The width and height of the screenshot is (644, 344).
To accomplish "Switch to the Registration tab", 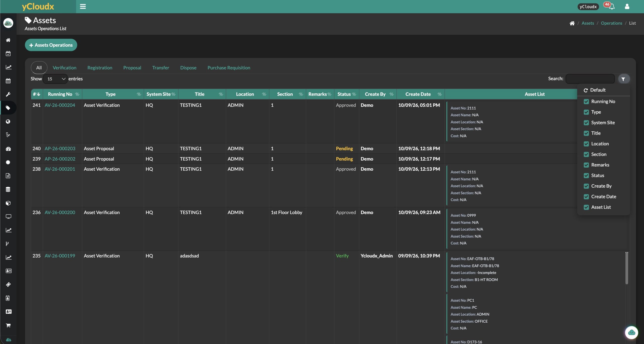I will pyautogui.click(x=100, y=68).
